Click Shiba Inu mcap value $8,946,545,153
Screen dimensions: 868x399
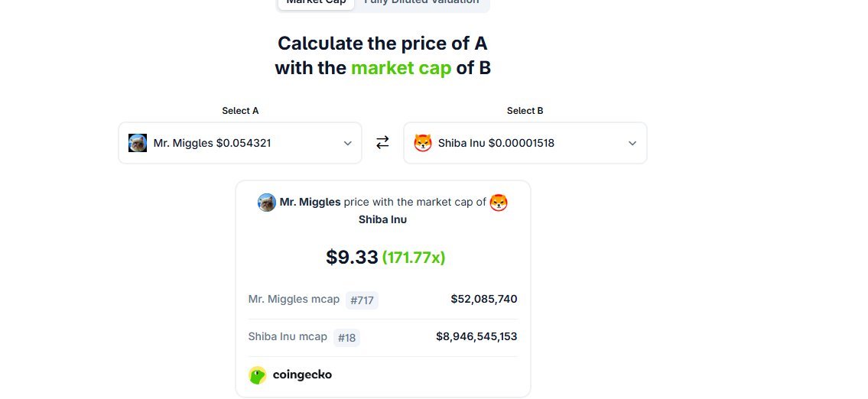coord(476,336)
